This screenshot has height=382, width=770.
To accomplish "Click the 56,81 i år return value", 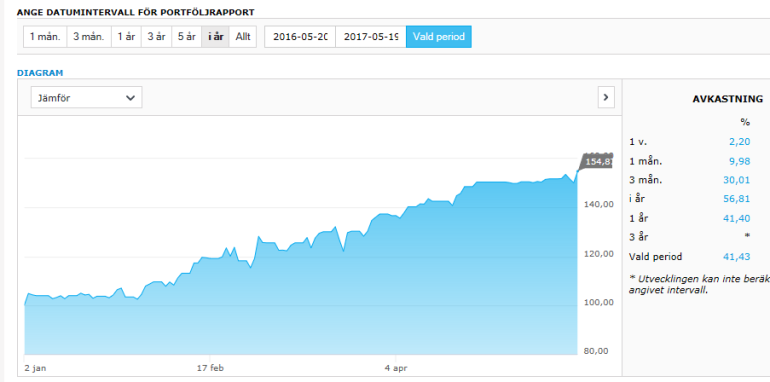I will point(737,198).
